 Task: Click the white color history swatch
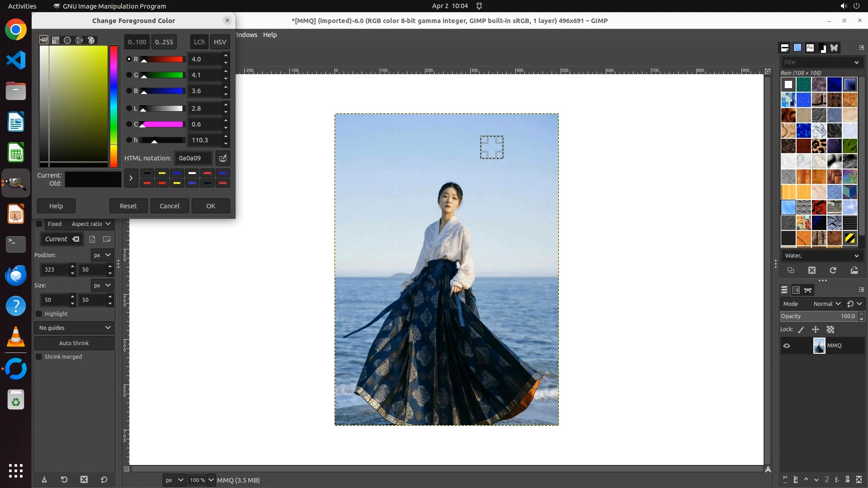click(x=192, y=173)
